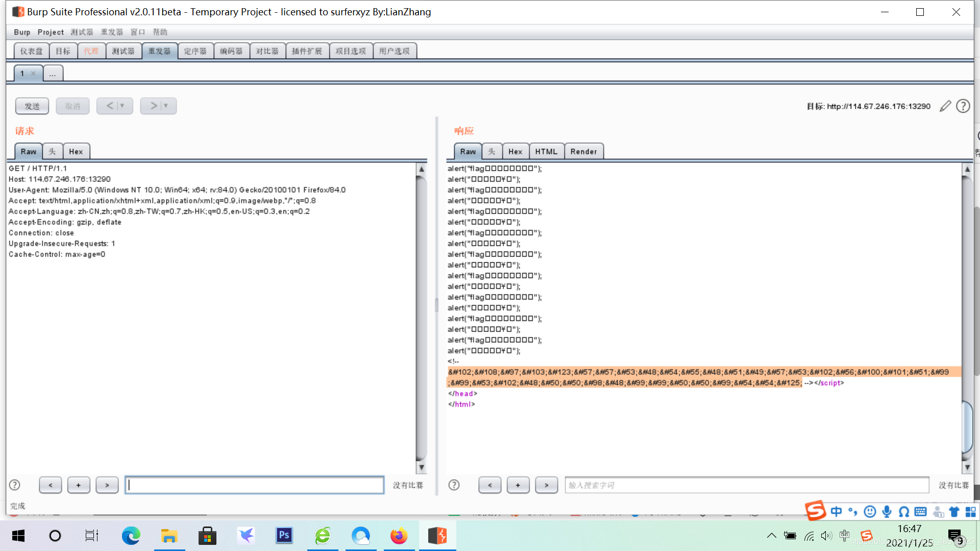Click response search previous match button
The image size is (980, 551).
click(x=490, y=485)
